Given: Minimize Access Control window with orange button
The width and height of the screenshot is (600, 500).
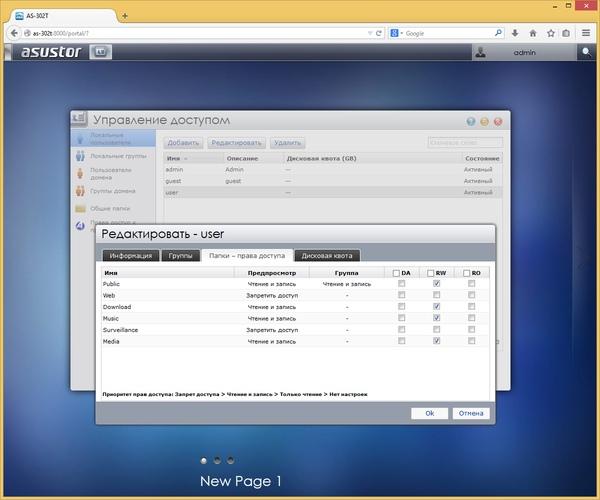Looking at the screenshot, I should (484, 122).
